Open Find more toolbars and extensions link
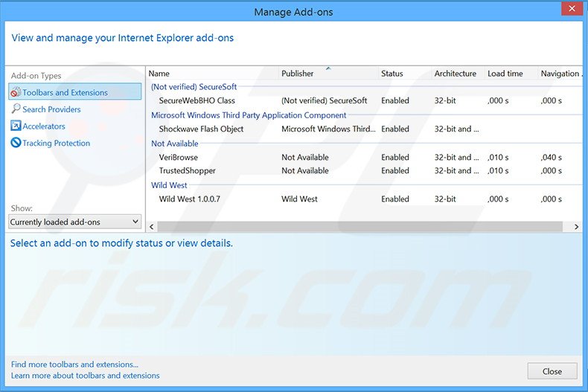The width and height of the screenshot is (588, 392). (74, 364)
